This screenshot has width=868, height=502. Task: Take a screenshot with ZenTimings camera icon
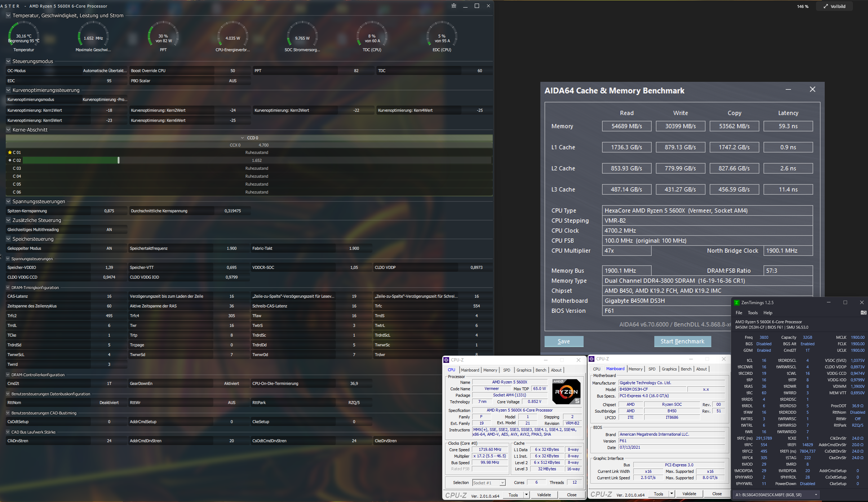[x=863, y=312]
